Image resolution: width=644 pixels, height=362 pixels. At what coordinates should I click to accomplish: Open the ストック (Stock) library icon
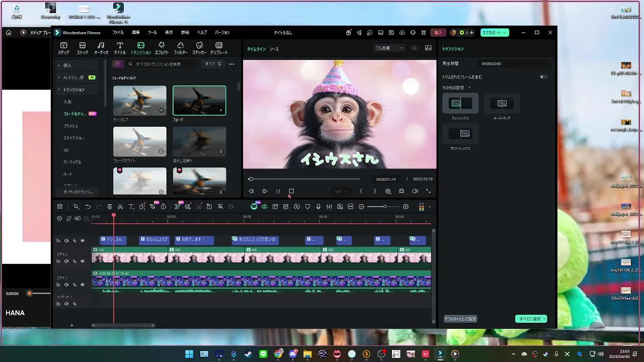click(x=83, y=48)
